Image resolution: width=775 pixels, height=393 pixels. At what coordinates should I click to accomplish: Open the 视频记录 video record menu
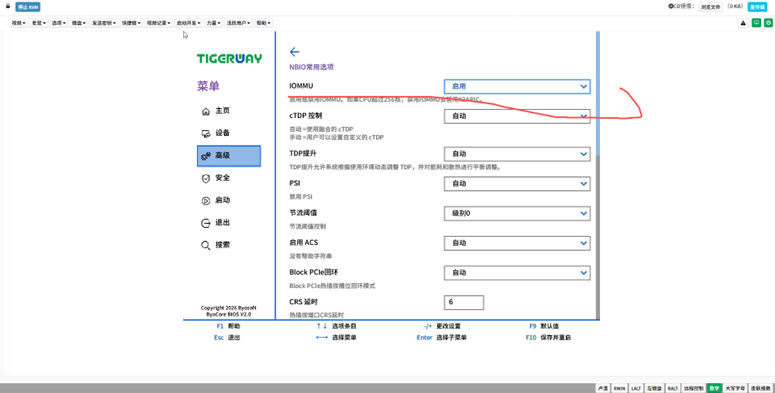(158, 23)
